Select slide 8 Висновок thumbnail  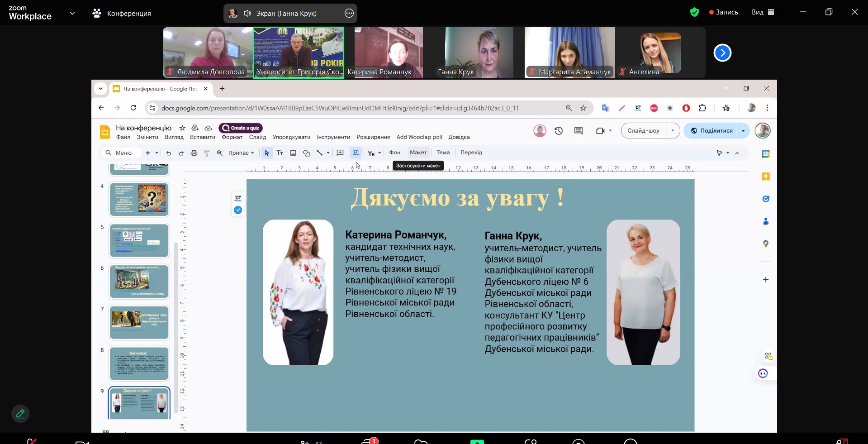click(139, 364)
